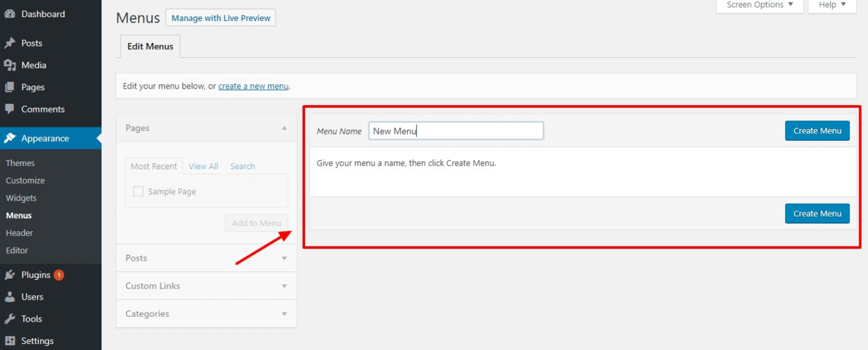Open Settings menu label
868x350 pixels.
(38, 341)
